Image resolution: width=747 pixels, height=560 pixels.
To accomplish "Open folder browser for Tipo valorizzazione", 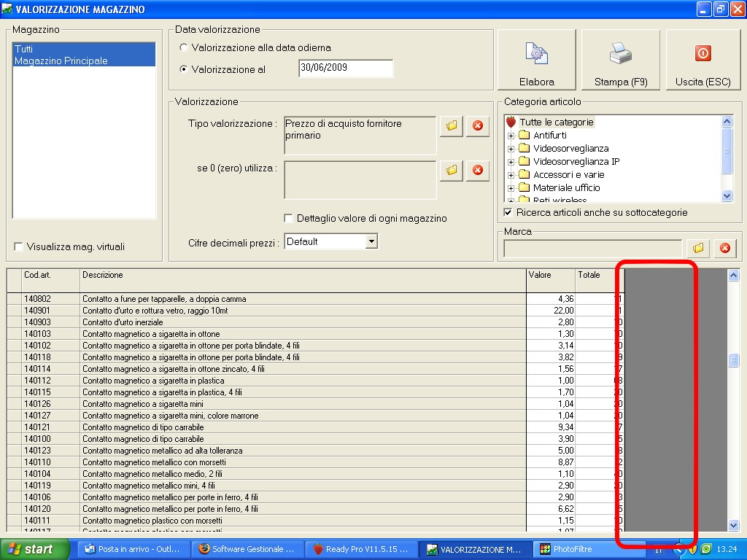I will (x=452, y=125).
